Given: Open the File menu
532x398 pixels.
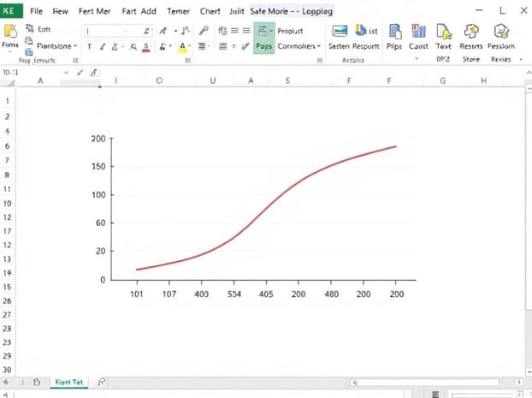Looking at the screenshot, I should click(36, 11).
